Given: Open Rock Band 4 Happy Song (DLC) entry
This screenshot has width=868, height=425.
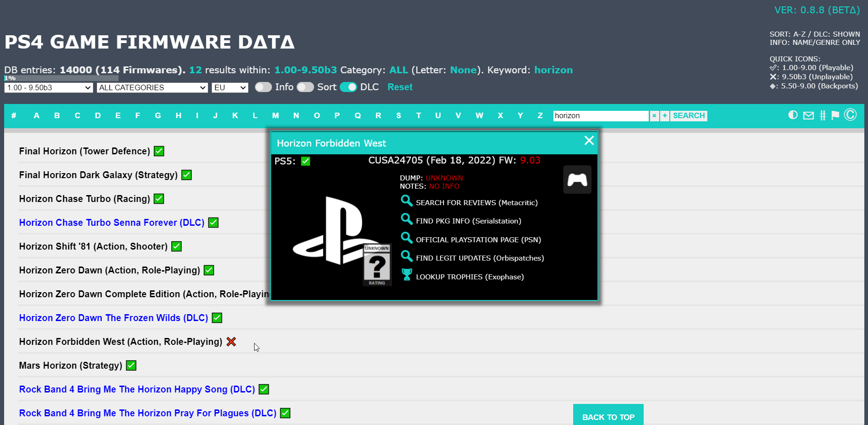Looking at the screenshot, I should click(137, 389).
